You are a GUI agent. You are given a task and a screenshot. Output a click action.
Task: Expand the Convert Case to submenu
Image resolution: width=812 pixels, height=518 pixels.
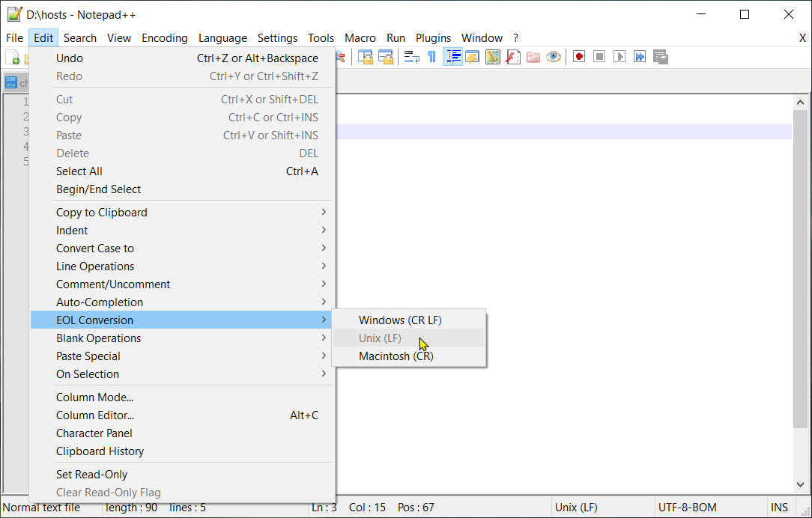click(182, 249)
